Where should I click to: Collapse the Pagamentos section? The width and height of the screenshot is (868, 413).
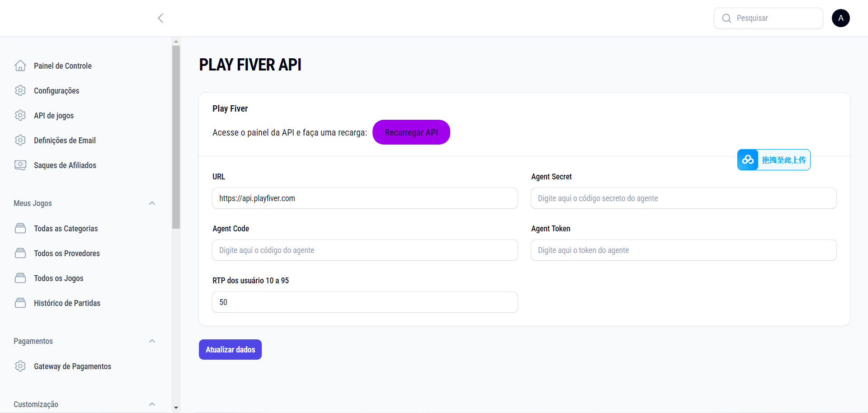pos(152,341)
